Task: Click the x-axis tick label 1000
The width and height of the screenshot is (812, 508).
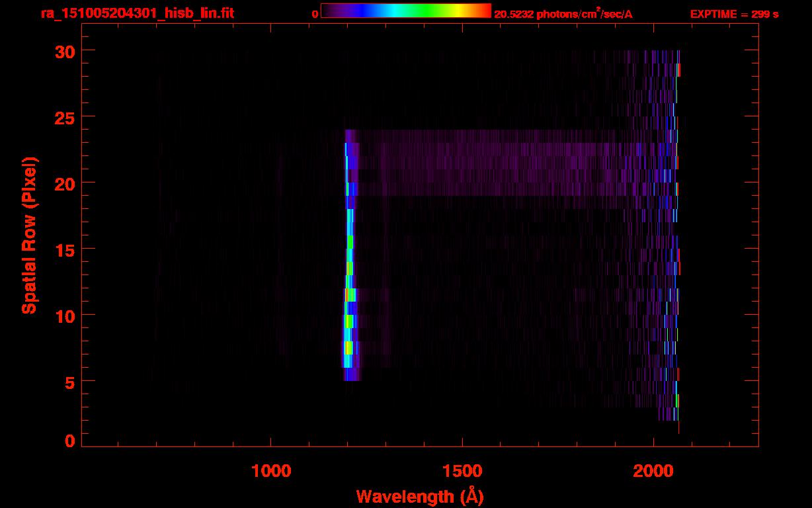Action: [x=271, y=471]
